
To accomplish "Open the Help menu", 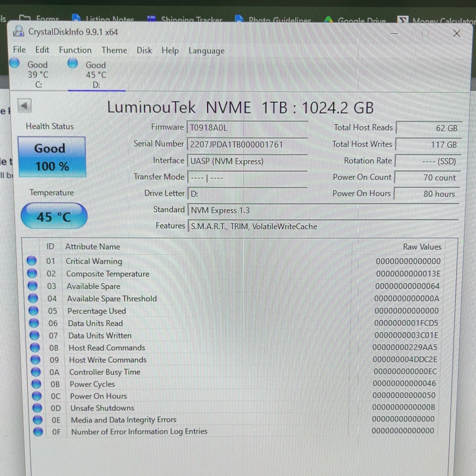I will coord(170,50).
